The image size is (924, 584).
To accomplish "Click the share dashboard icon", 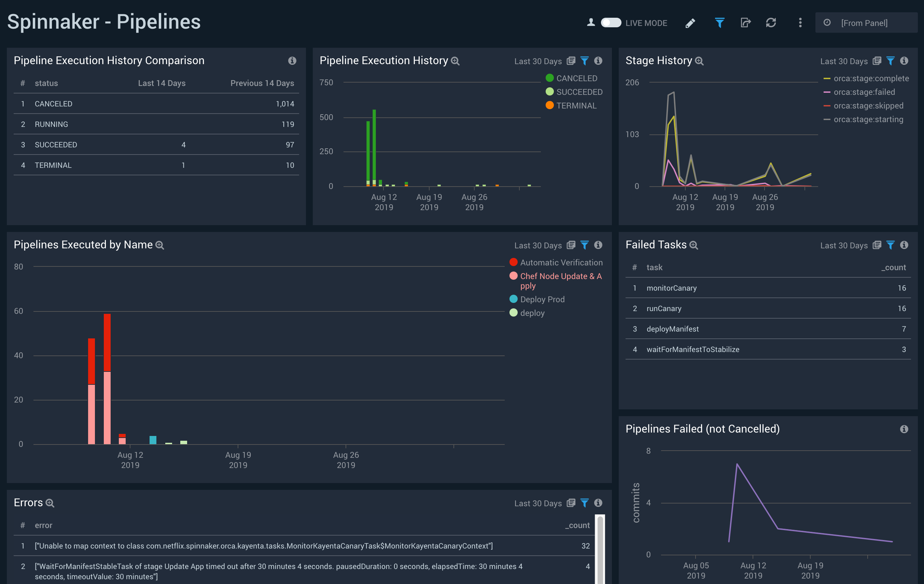I will (745, 23).
